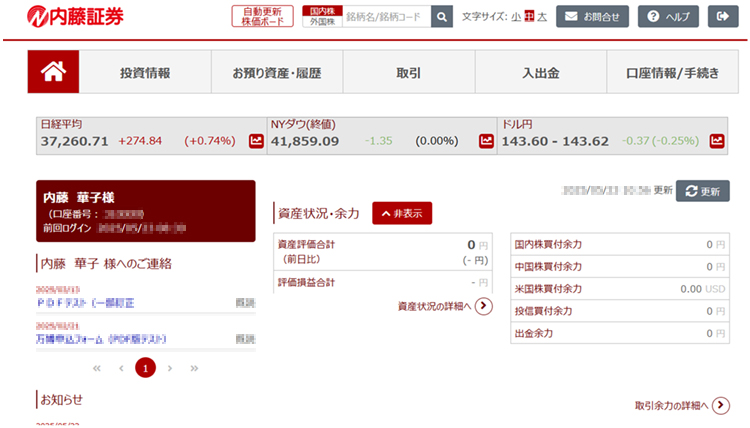Jump to last page of notices
This screenshot has width=750, height=428.
(x=194, y=368)
